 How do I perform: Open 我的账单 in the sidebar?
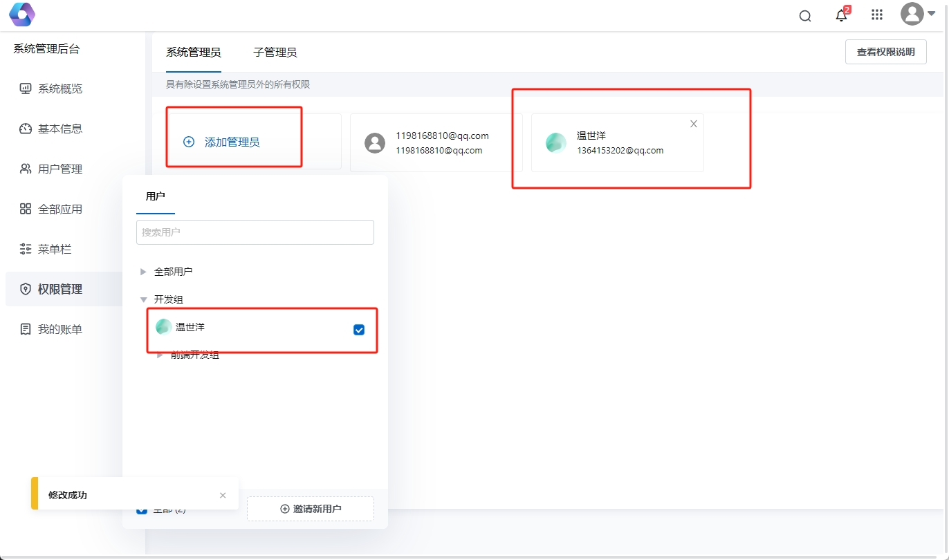(24, 329)
